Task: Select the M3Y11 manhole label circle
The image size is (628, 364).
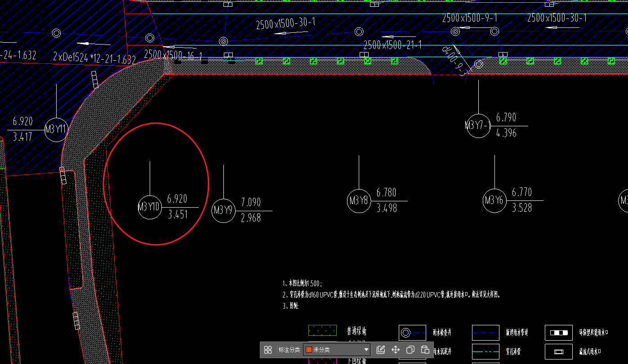Action: [x=56, y=130]
